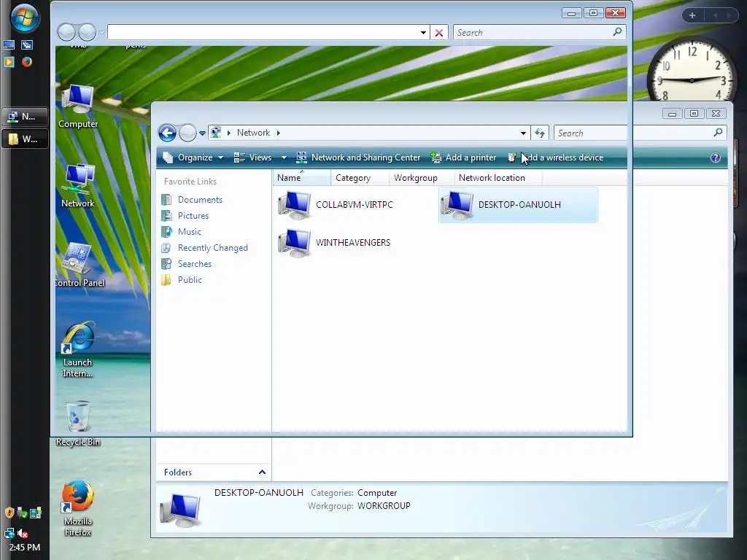Click red X stop button in rear window

point(438,32)
